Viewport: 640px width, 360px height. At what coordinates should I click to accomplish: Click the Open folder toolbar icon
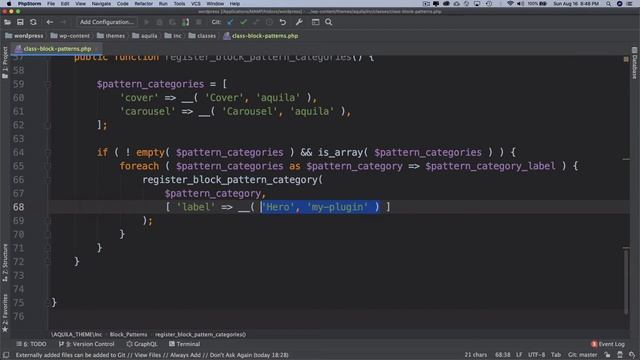[x=7, y=22]
